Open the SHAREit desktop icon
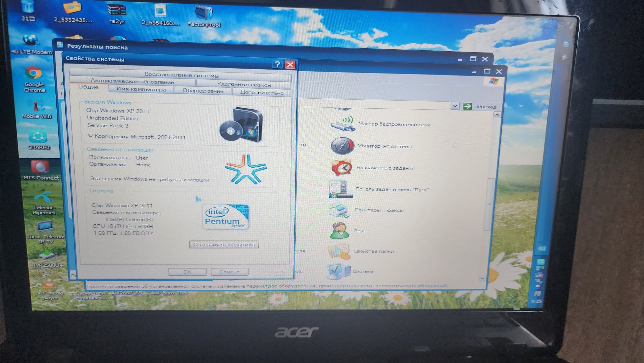644x363 pixels. (39, 140)
